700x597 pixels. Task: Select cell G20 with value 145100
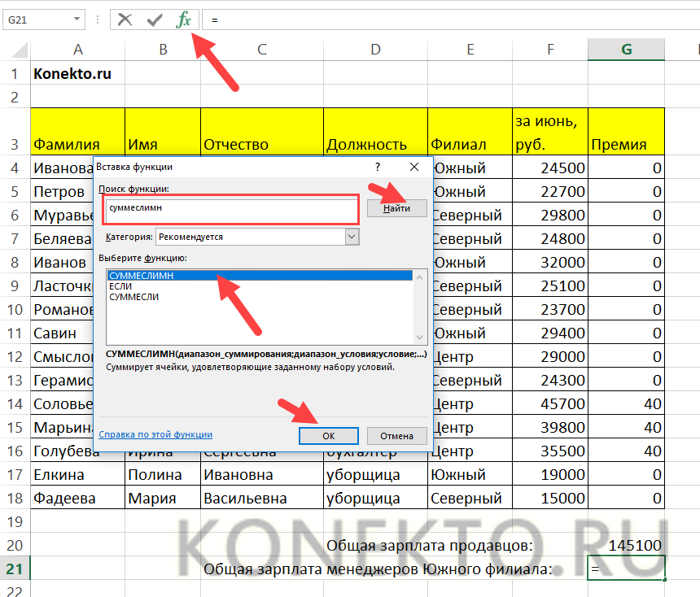(626, 545)
